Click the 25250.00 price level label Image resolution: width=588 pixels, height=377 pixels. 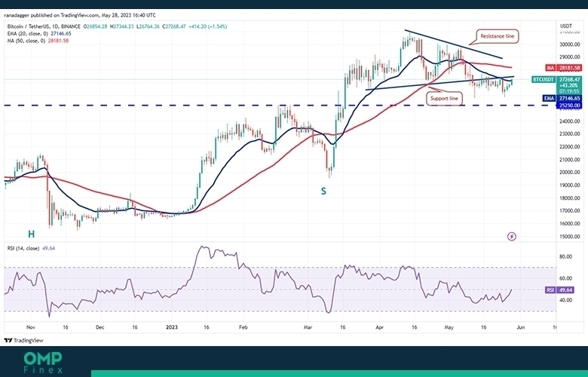(x=570, y=106)
